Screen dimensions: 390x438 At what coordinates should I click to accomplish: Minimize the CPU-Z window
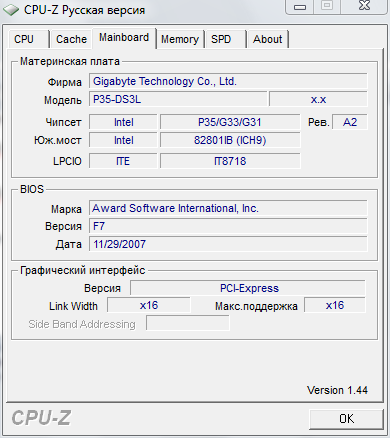point(300,7)
